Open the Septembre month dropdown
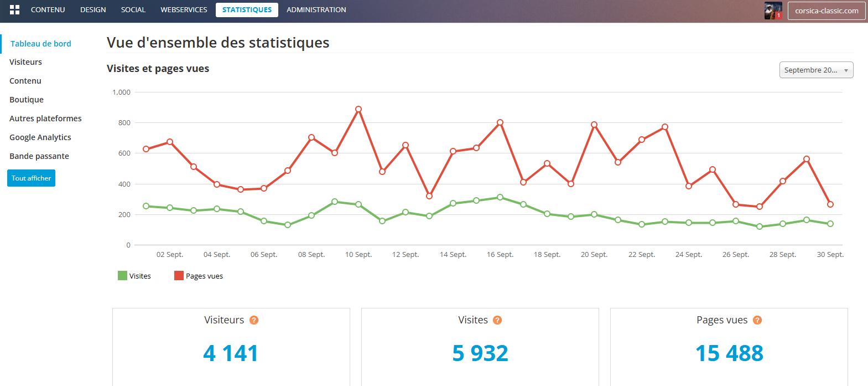 (816, 70)
